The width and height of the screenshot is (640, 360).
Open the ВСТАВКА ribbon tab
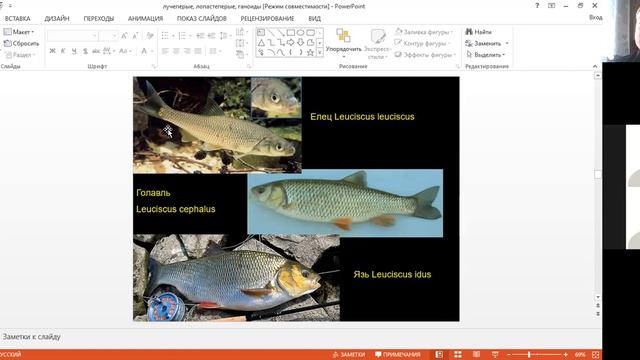(18, 18)
